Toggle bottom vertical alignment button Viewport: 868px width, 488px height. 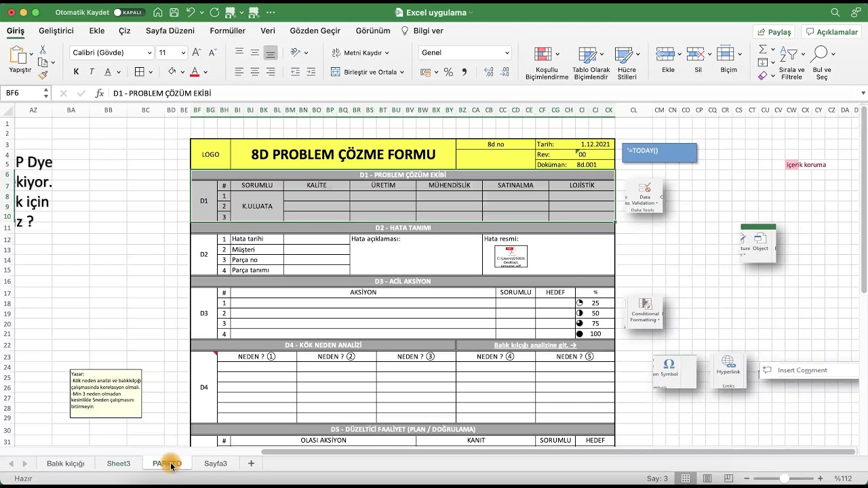pyautogui.click(x=271, y=53)
